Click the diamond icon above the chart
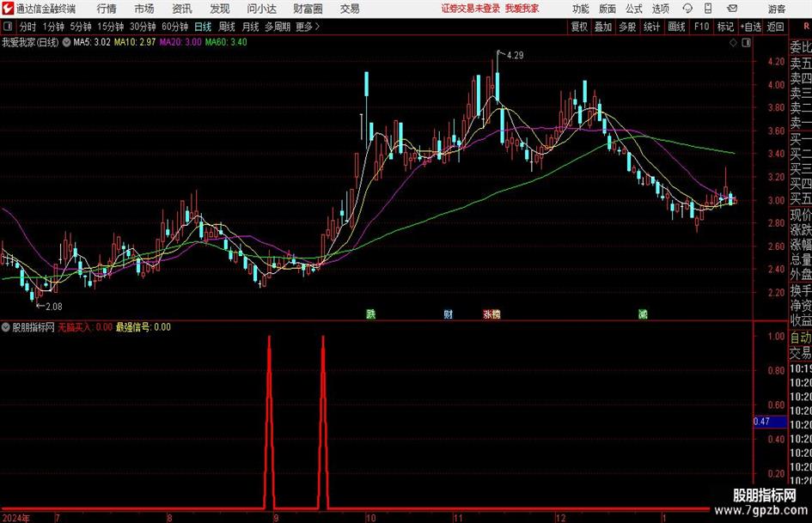812x523 pixels. tap(733, 43)
